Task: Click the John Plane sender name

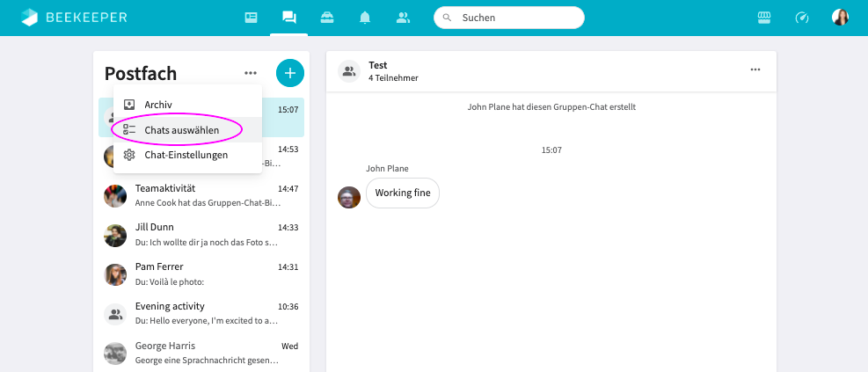Action: point(388,168)
